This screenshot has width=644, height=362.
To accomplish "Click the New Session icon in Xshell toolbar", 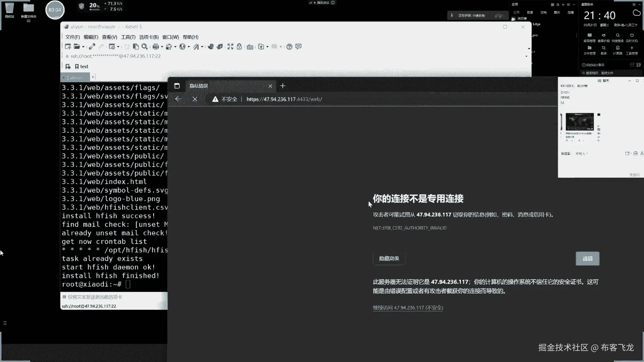I will click(x=68, y=47).
